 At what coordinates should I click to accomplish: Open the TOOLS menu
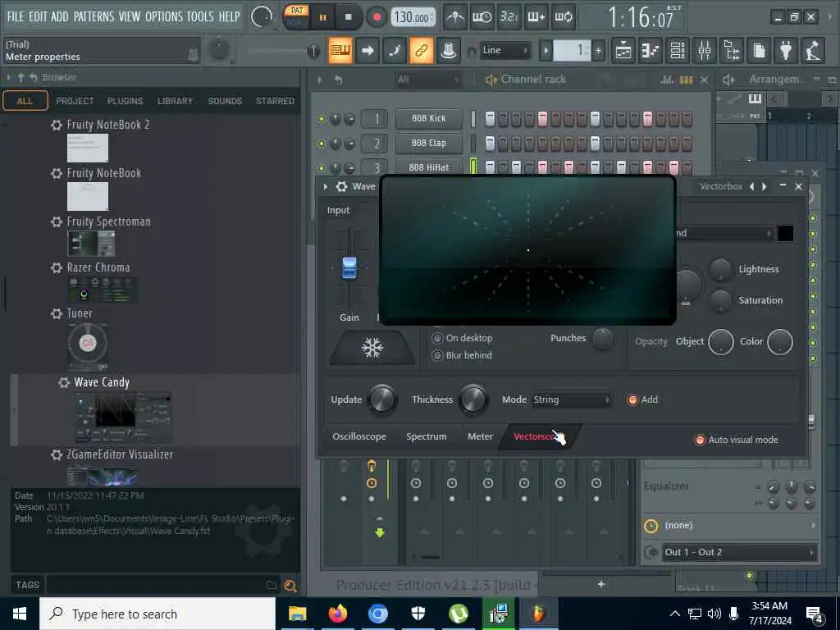click(200, 16)
